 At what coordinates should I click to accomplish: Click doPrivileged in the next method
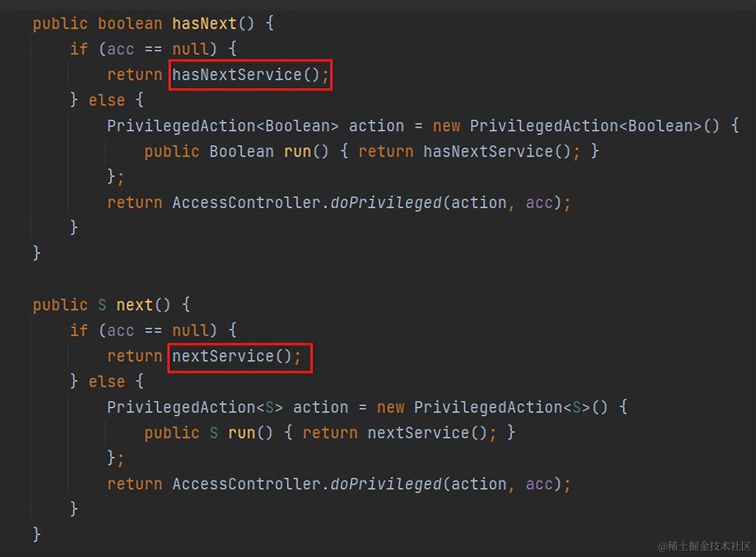coord(386,484)
